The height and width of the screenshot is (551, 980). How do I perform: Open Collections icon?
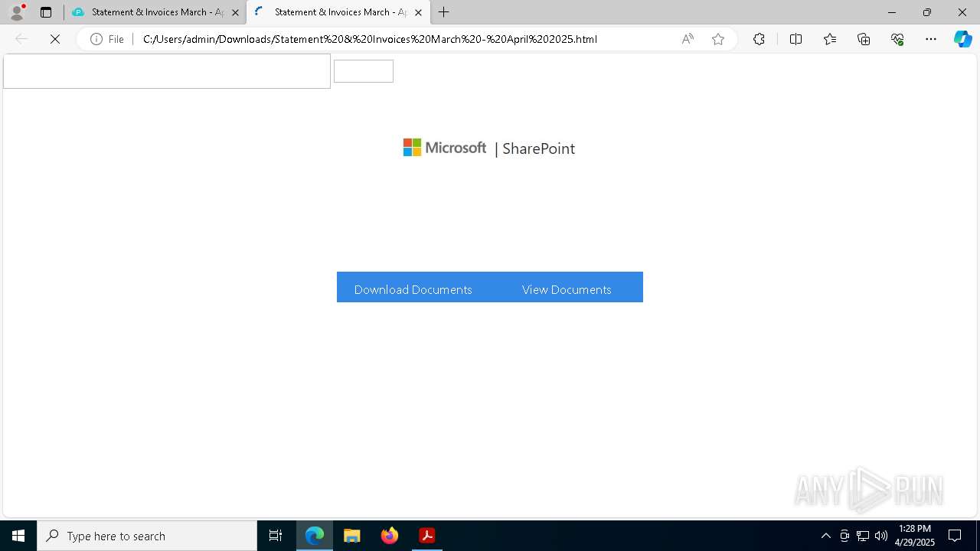coord(864,39)
